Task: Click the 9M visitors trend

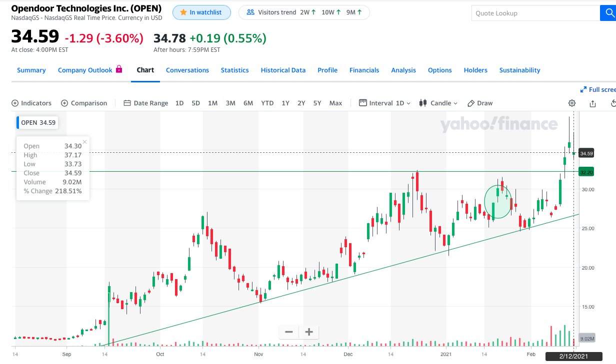Action: 354,12
